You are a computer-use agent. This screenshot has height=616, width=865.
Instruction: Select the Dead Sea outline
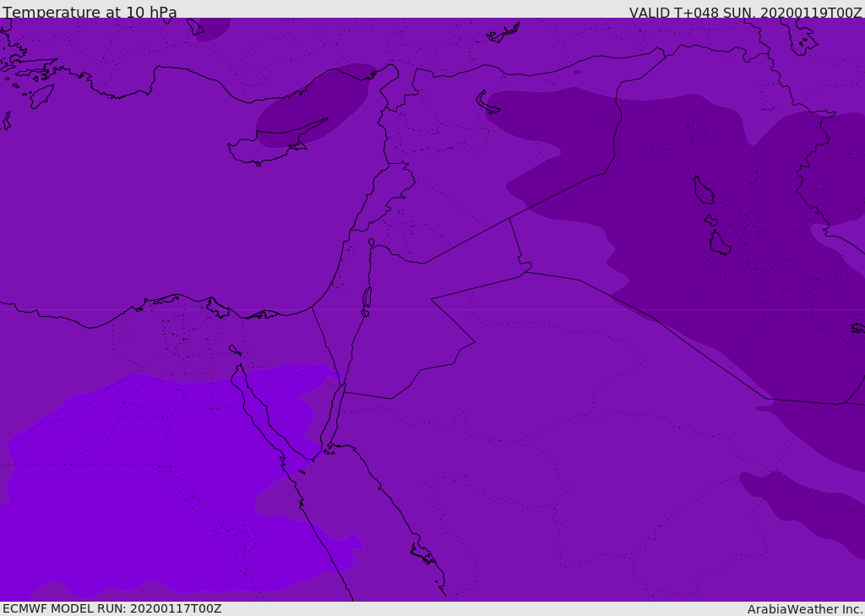click(x=367, y=298)
